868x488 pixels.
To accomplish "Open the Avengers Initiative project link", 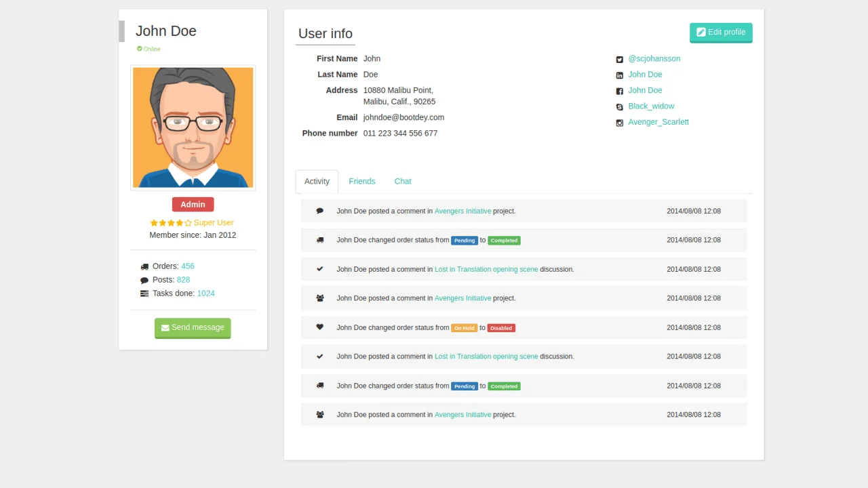I will 462,211.
